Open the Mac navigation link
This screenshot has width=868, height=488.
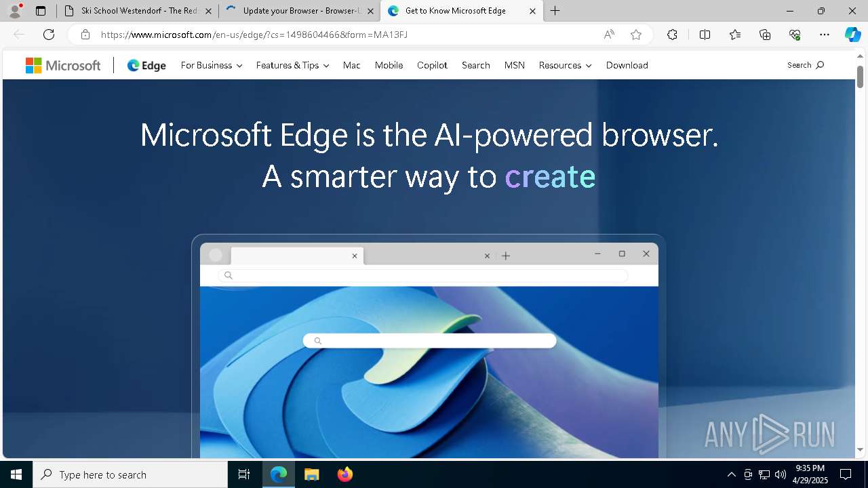point(351,65)
